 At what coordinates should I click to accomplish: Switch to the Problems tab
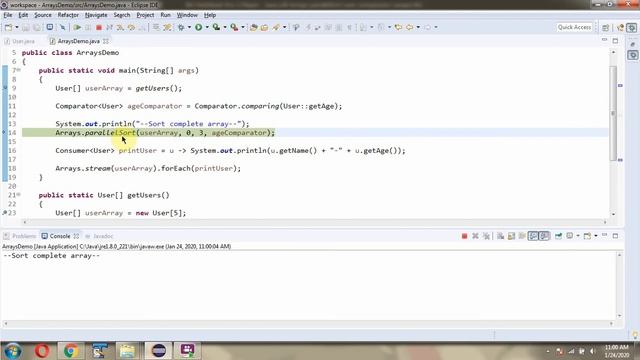click(x=20, y=236)
